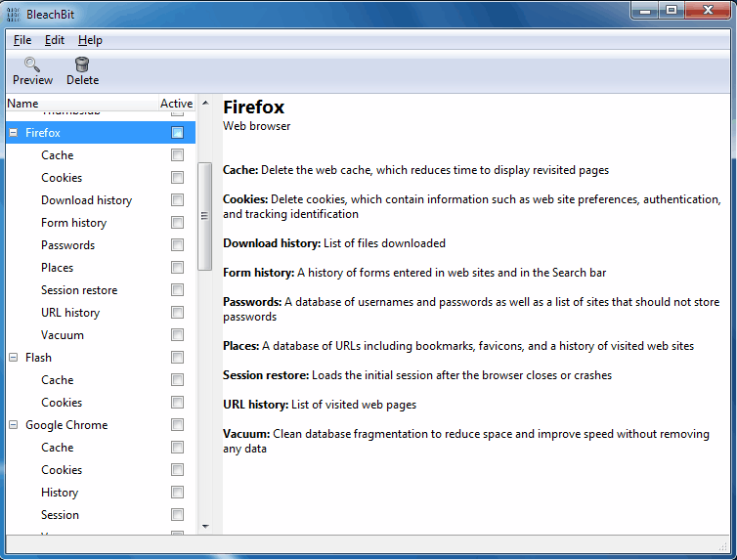The width and height of the screenshot is (737, 560).
Task: Select History under Google Chrome
Action: 60,493
